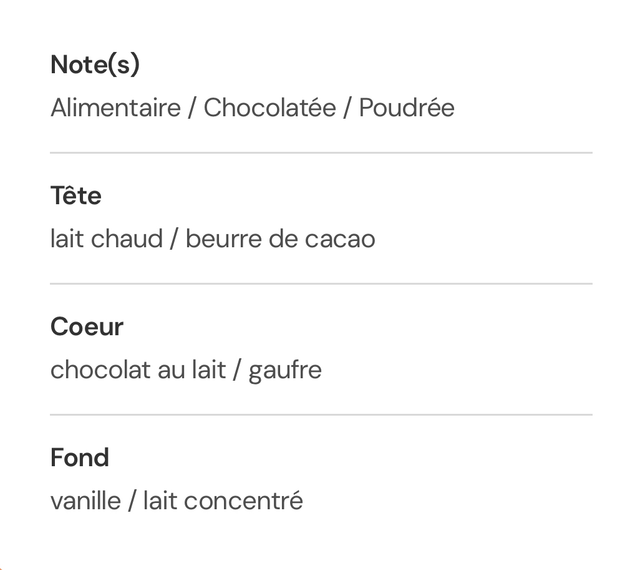Viewport: 640px width, 570px height.
Task: Click the beurre de cacao text
Action: tap(280, 239)
